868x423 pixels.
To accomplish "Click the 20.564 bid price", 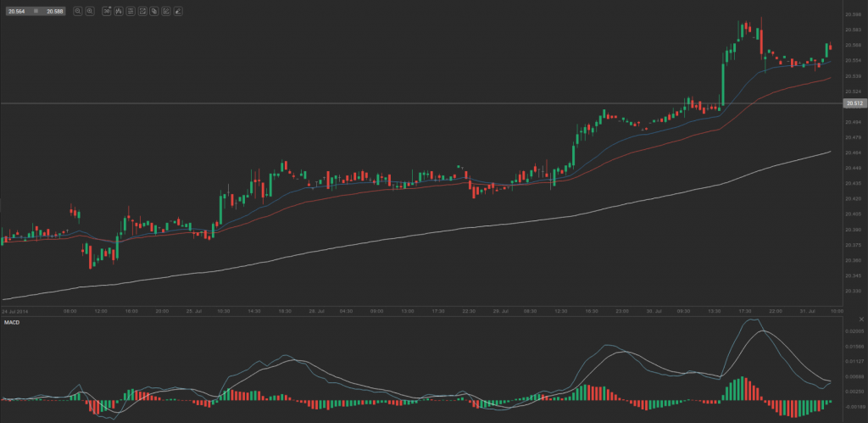I will (x=16, y=12).
